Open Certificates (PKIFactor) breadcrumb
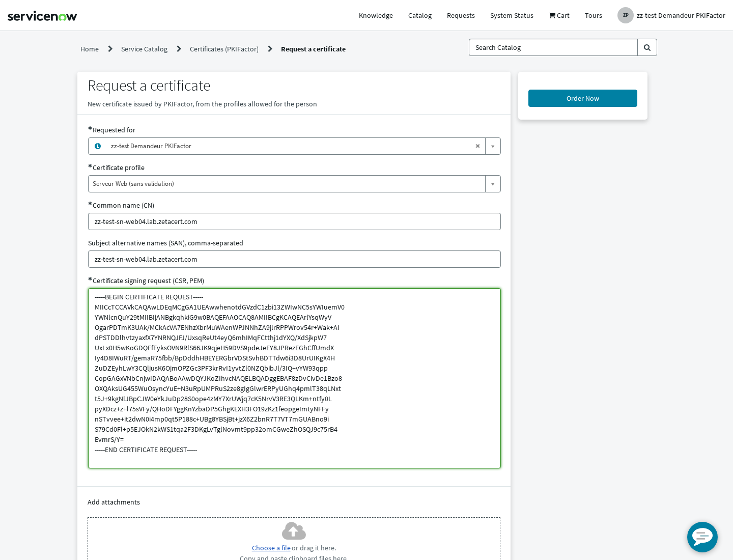This screenshot has width=733, height=560. tap(224, 49)
